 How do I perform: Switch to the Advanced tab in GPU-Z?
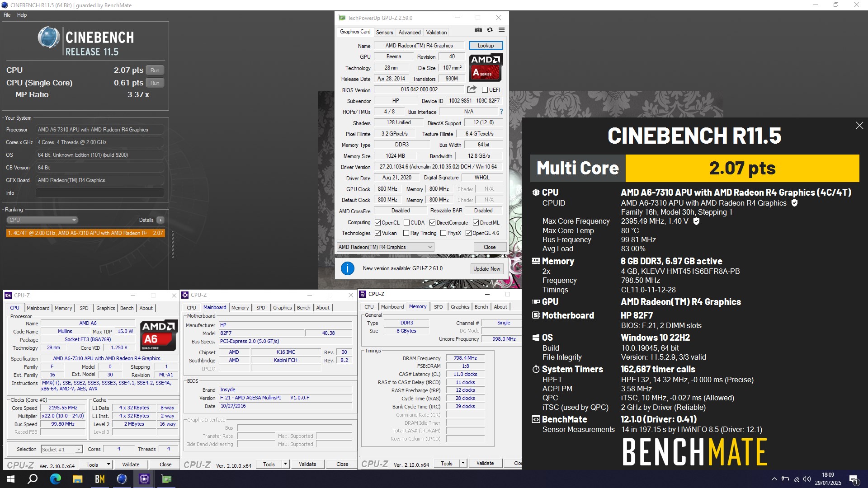point(410,33)
